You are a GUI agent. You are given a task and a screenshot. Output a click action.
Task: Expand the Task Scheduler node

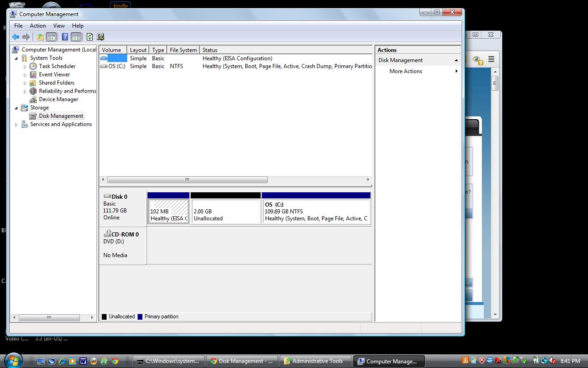(x=25, y=67)
